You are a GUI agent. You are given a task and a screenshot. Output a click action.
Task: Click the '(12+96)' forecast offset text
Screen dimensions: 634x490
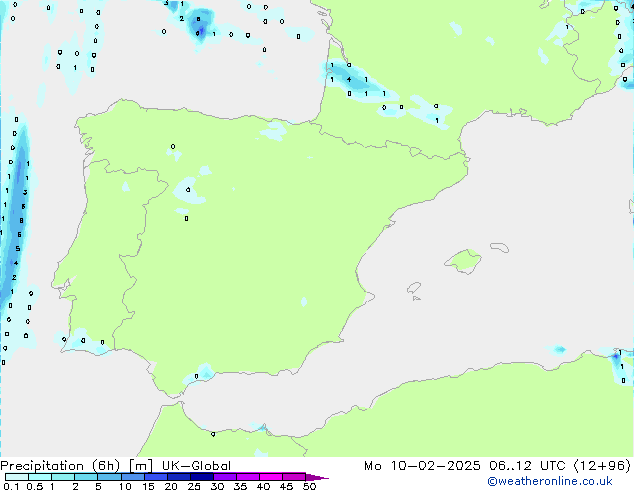coord(602,466)
